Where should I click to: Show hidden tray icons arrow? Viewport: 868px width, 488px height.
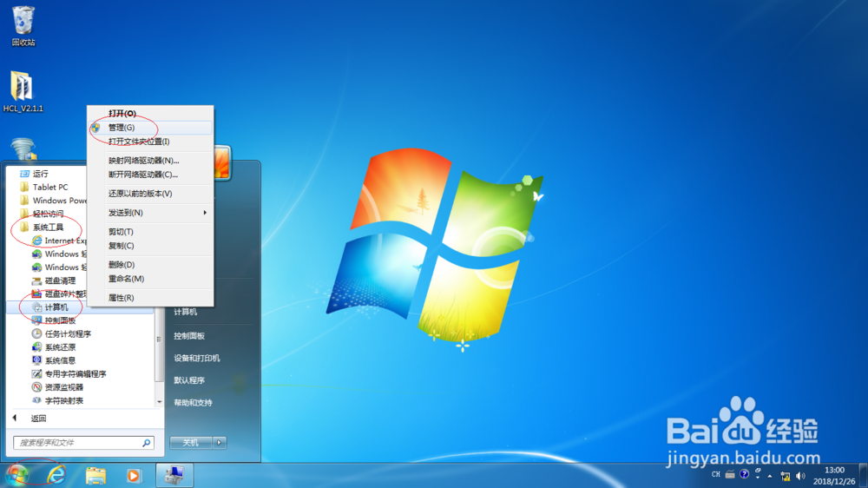click(769, 476)
